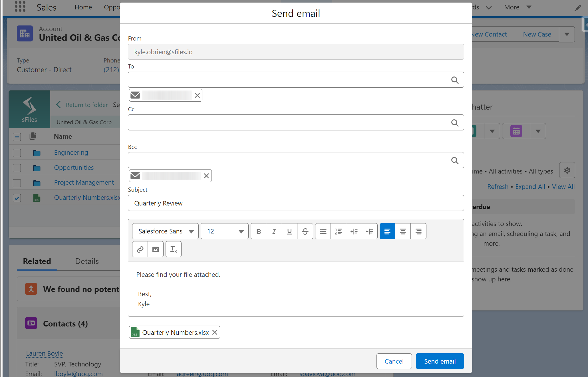Check the Opportunities folder checkbox

(x=17, y=168)
